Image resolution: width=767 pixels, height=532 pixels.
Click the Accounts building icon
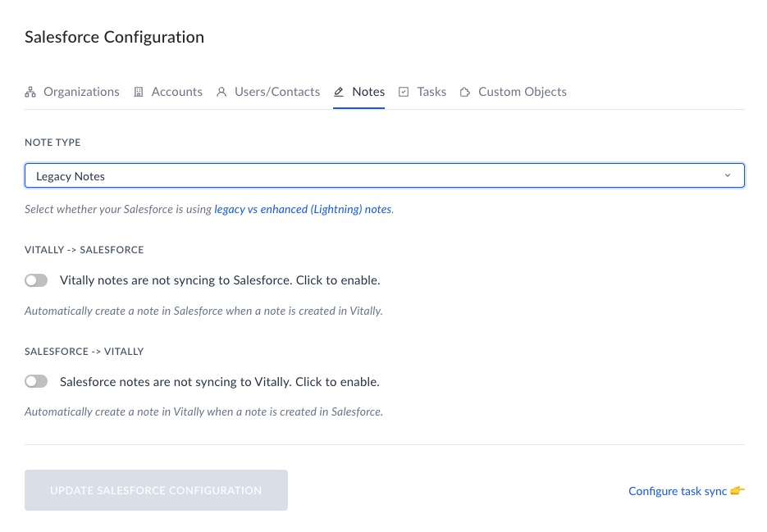[x=139, y=92]
